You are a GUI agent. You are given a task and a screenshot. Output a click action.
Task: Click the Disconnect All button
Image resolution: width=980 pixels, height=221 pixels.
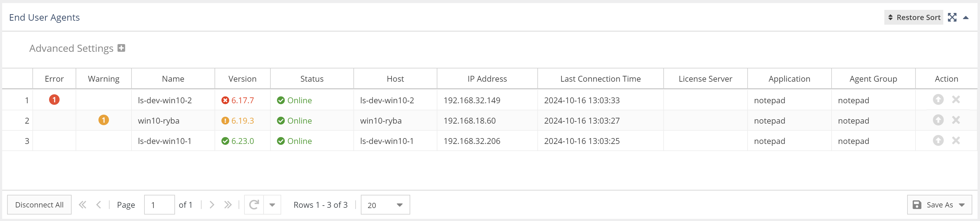pos(39,205)
